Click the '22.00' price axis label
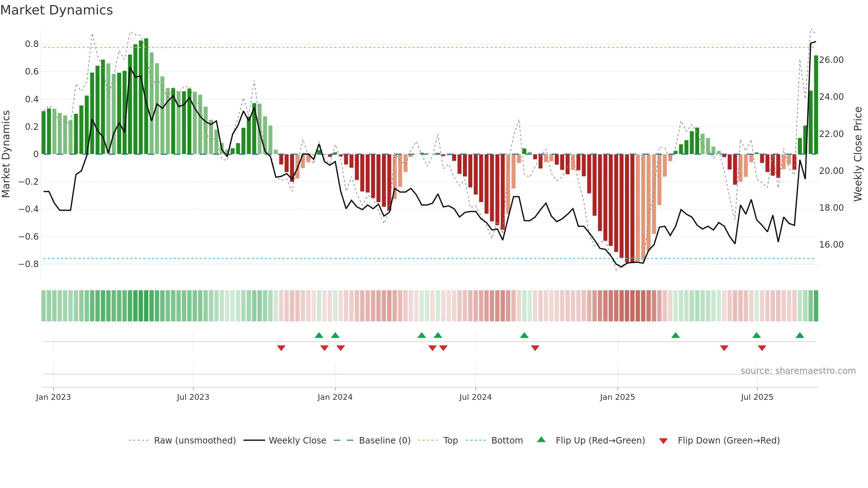Viewport: 868px width, 488px height. 831,134
